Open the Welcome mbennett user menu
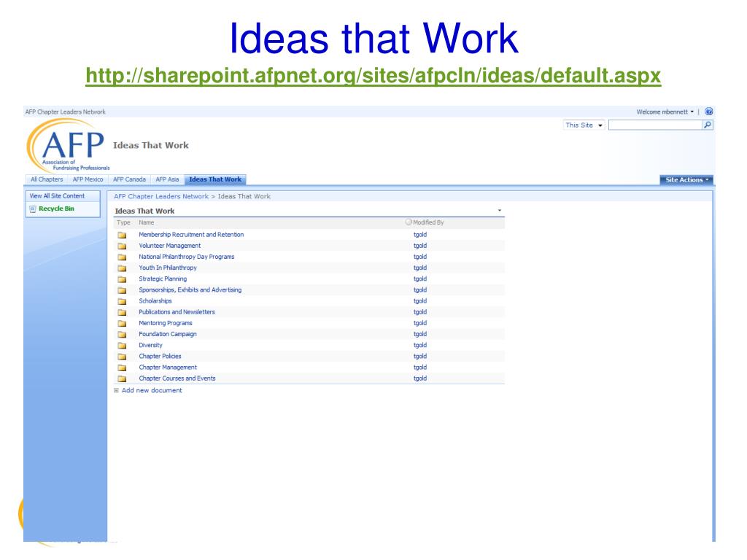Image resolution: width=747 pixels, height=560 pixels. 665,112
